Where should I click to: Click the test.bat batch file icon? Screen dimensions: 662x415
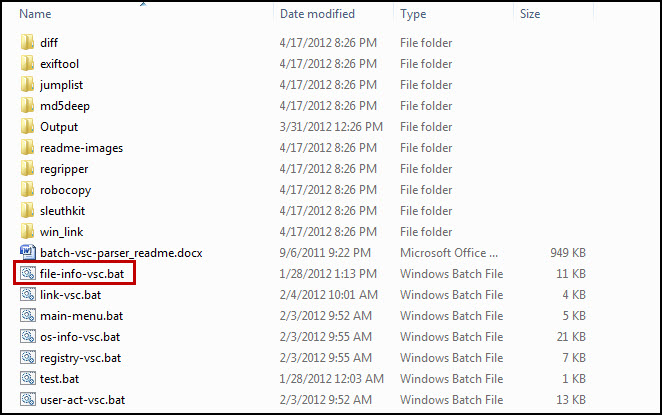click(x=27, y=379)
